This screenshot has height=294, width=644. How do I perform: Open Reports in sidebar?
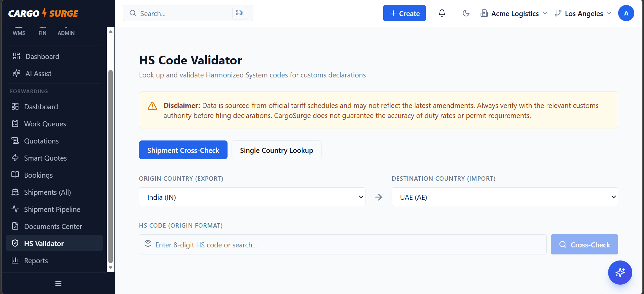pos(54,260)
